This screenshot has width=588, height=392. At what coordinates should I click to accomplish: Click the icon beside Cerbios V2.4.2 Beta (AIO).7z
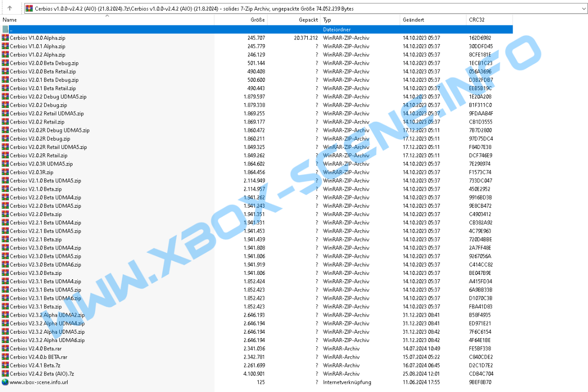click(5, 373)
